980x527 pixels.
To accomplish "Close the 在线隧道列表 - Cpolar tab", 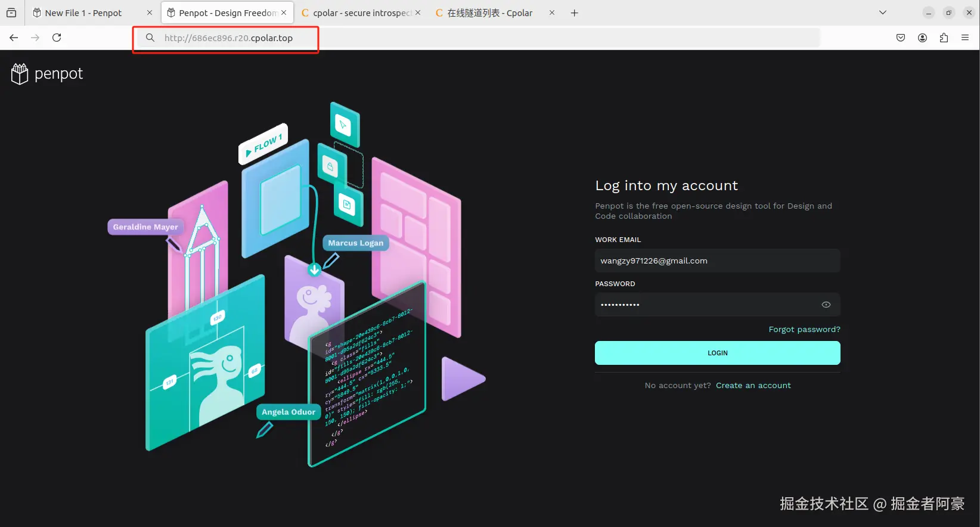I will click(x=552, y=13).
